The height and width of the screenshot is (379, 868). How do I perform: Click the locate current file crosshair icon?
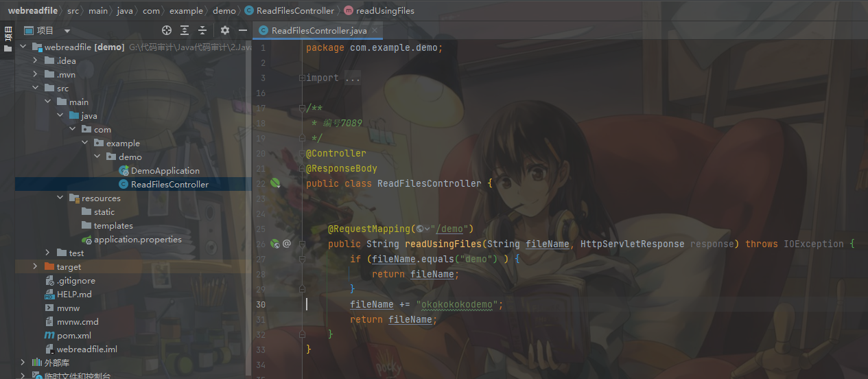166,30
